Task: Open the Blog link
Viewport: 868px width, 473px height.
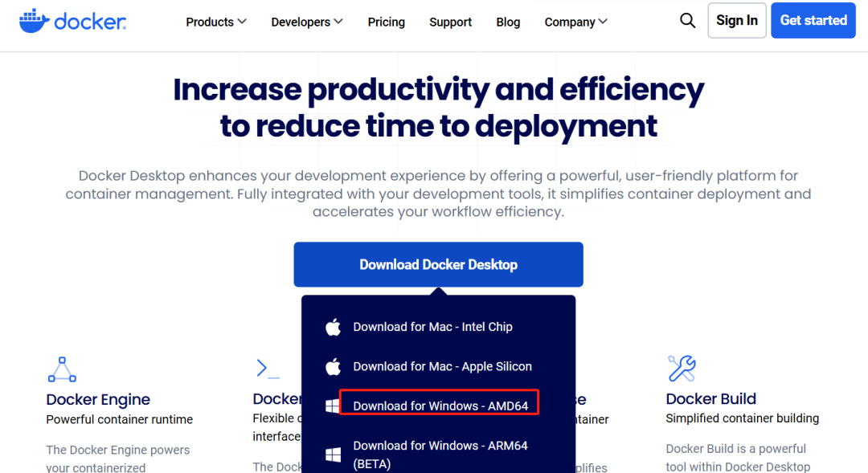Action: 508,22
